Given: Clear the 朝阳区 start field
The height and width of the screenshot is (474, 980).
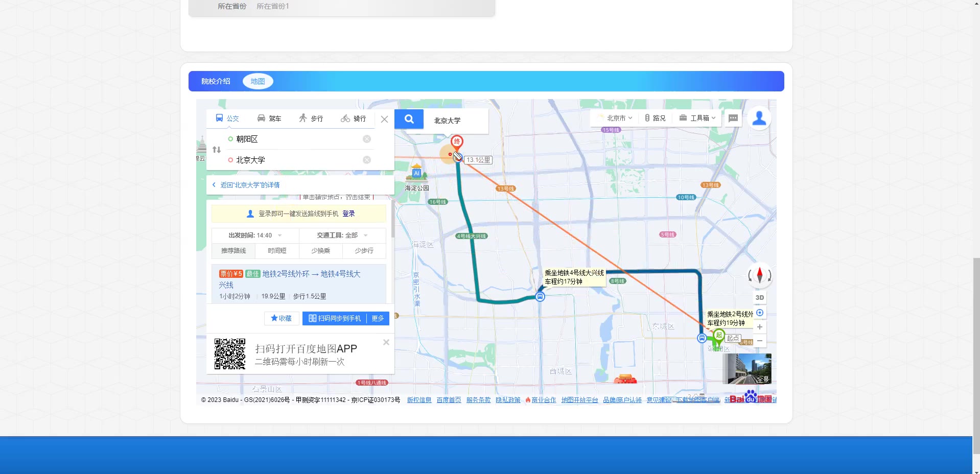Looking at the screenshot, I should pyautogui.click(x=367, y=139).
